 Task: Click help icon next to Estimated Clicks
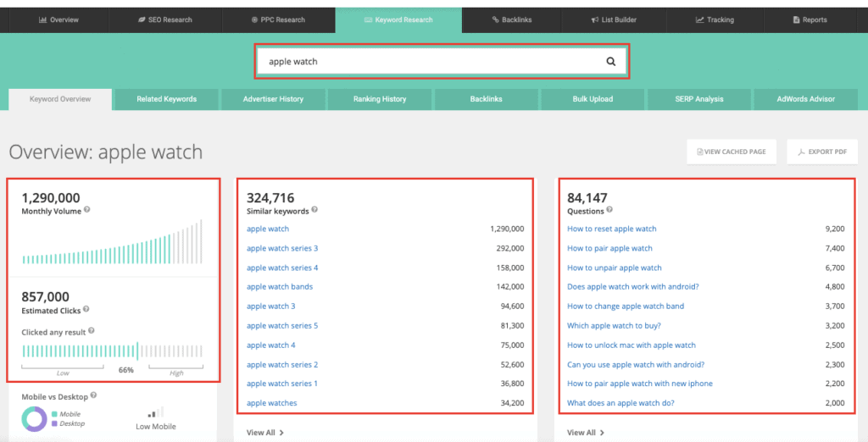pos(86,310)
